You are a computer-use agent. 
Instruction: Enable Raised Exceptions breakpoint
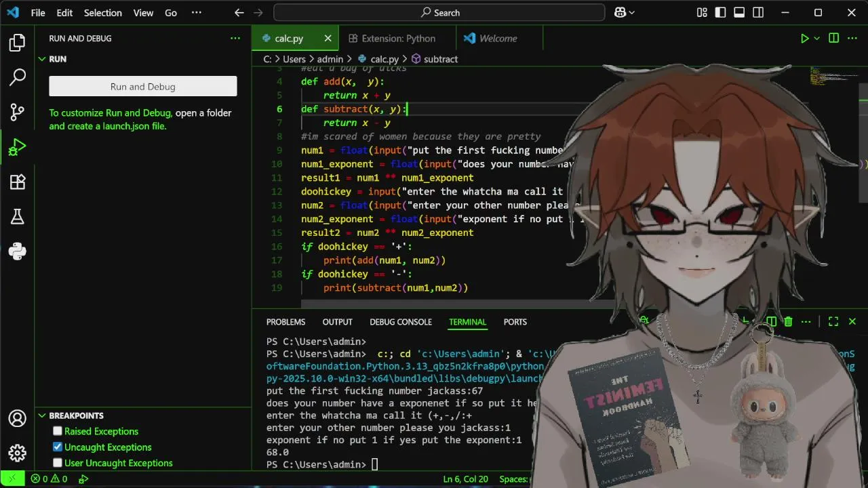click(58, 431)
